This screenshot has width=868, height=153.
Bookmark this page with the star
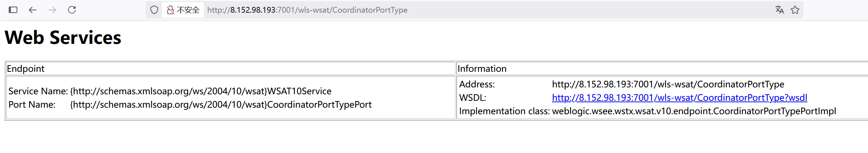(x=795, y=10)
